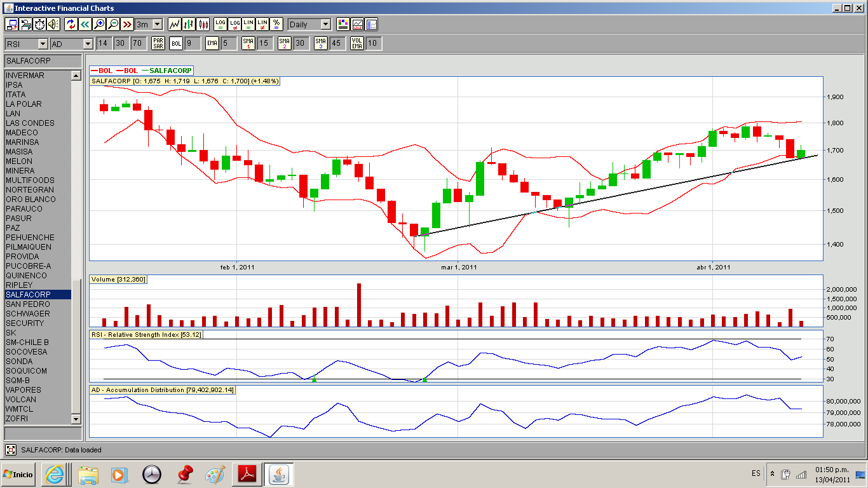The height and width of the screenshot is (488, 868).
Task: Zoom out using the magnifier minus icon
Action: 112,24
